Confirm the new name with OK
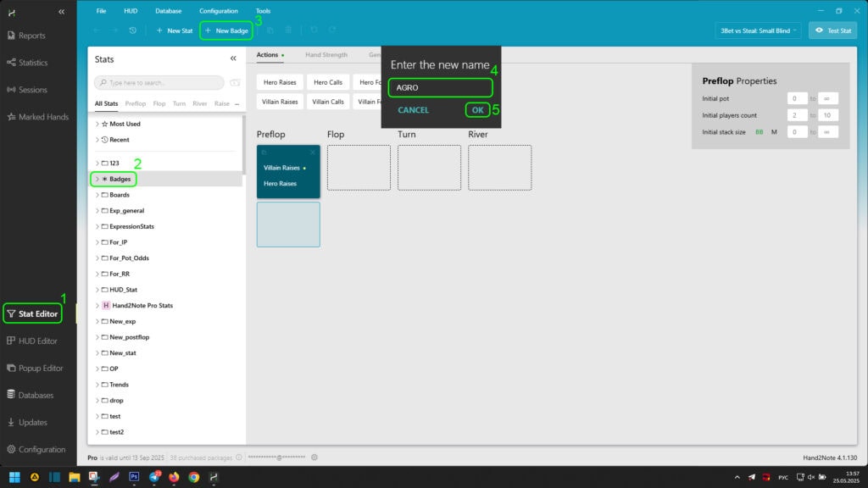The height and width of the screenshot is (488, 868). (x=477, y=110)
